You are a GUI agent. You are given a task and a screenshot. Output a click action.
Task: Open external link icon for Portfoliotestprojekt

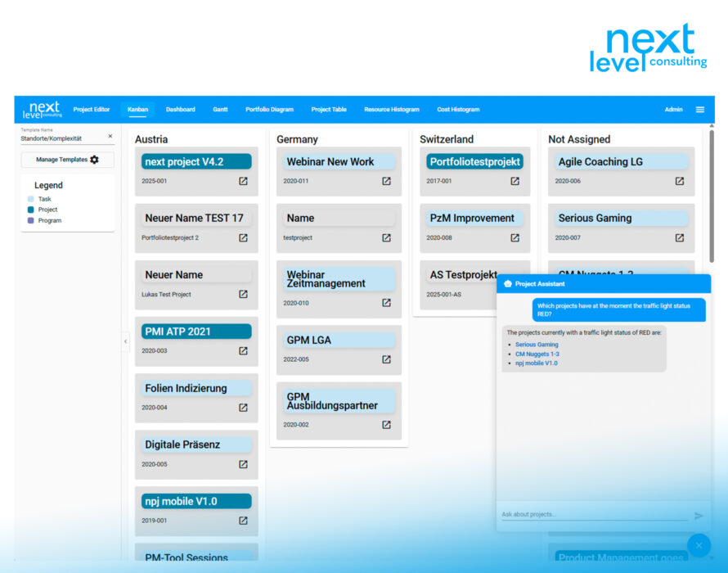click(515, 181)
